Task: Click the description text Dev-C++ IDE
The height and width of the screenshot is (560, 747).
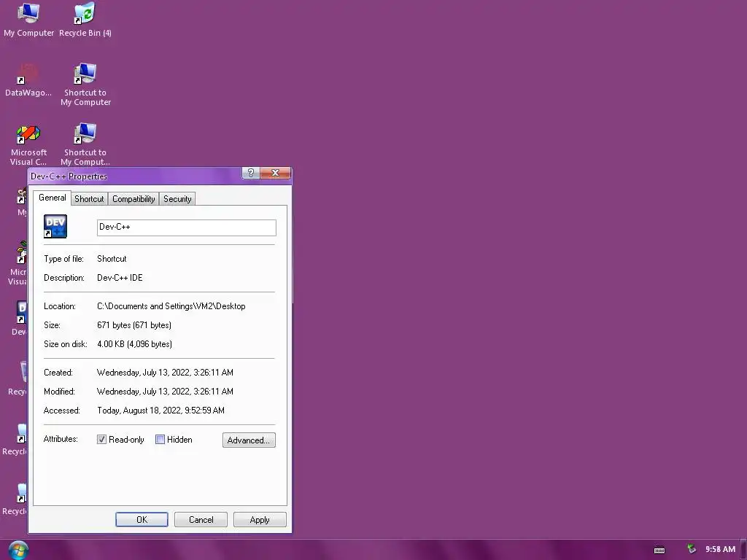Action: click(120, 278)
